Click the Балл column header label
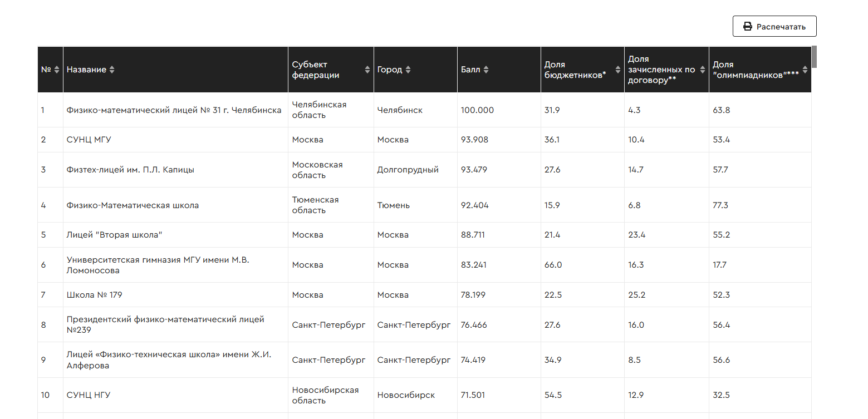 [470, 70]
